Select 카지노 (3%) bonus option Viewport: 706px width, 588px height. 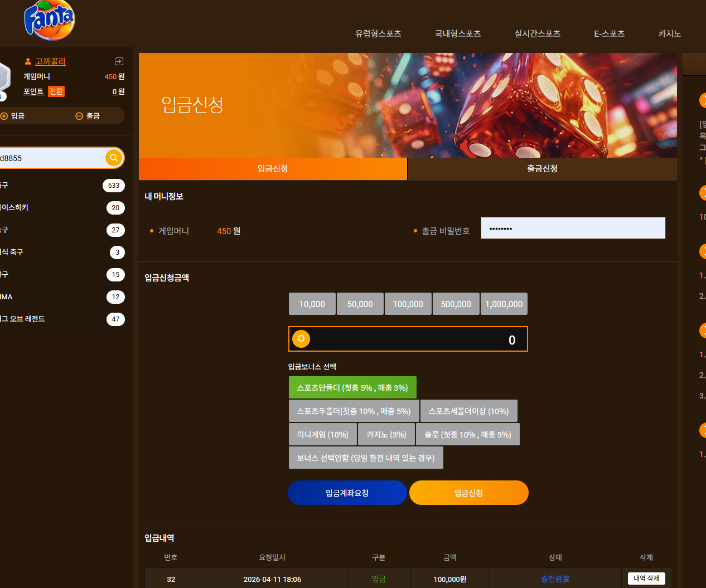(386, 434)
